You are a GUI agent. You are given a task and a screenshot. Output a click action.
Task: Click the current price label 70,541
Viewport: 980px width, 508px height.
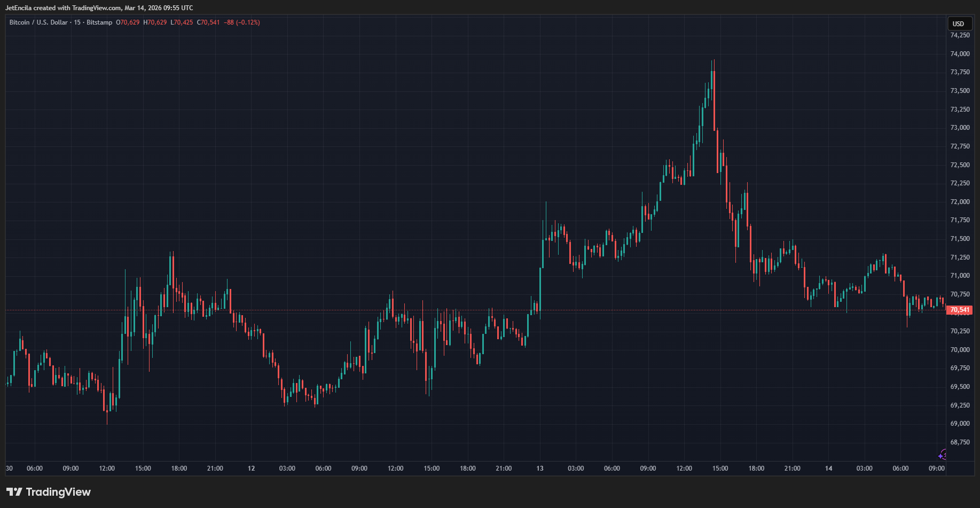(960, 310)
